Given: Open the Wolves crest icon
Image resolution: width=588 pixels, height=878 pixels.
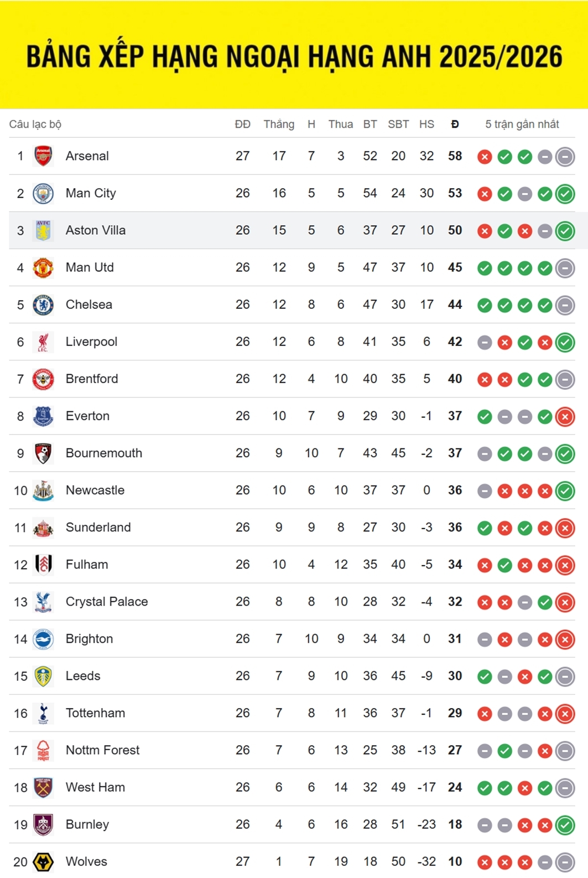Looking at the screenshot, I should click(43, 861).
